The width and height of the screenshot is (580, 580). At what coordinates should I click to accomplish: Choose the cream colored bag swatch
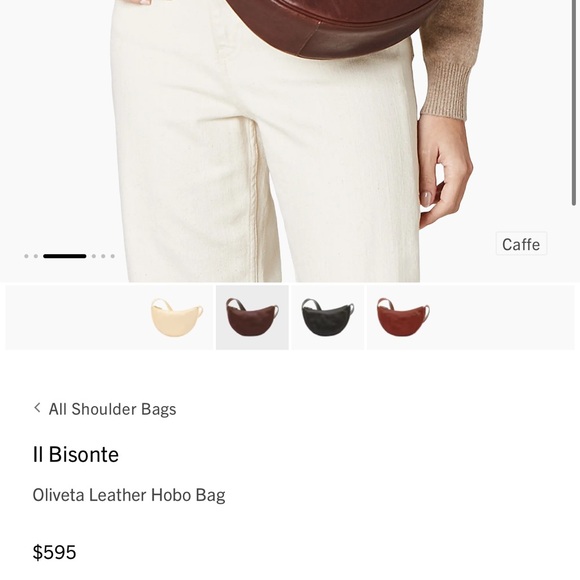(x=177, y=317)
